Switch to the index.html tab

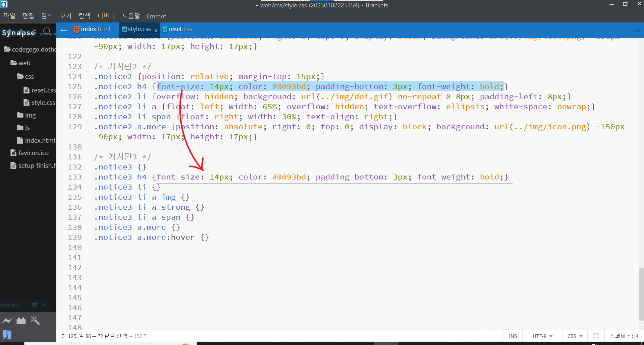(x=92, y=29)
